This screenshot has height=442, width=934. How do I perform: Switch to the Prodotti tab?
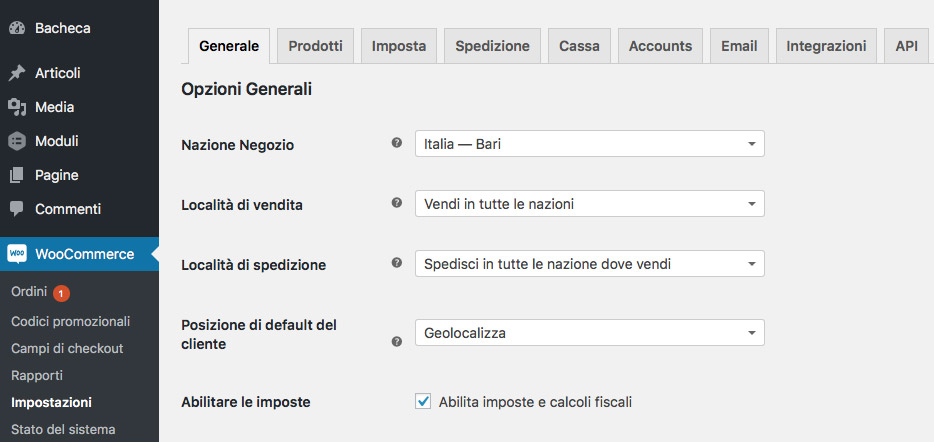[x=316, y=46]
